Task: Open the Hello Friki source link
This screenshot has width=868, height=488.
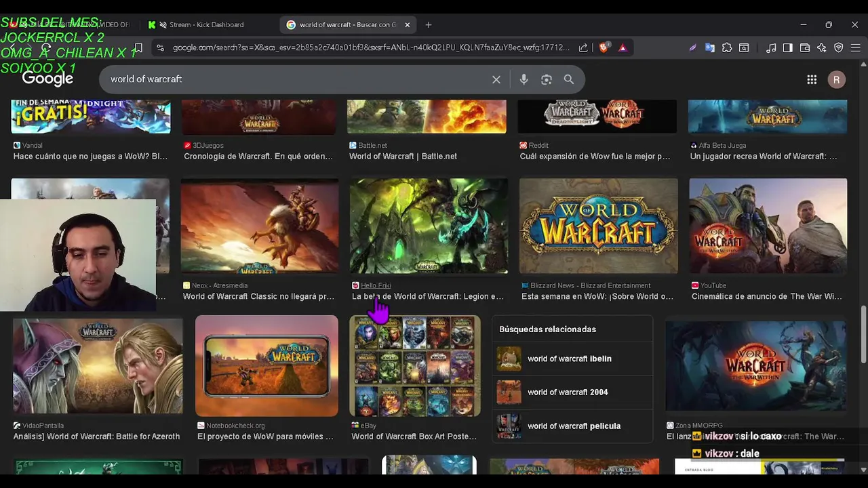Action: pyautogui.click(x=376, y=285)
